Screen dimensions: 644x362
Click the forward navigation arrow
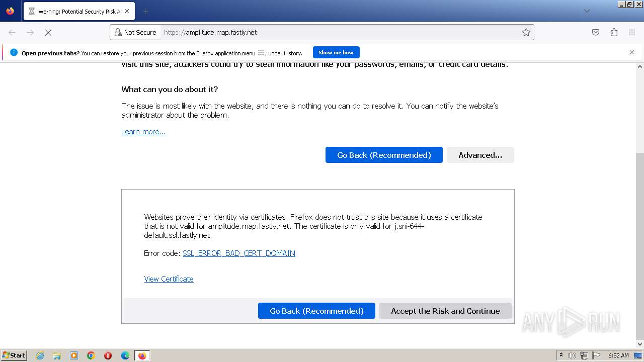[30, 32]
